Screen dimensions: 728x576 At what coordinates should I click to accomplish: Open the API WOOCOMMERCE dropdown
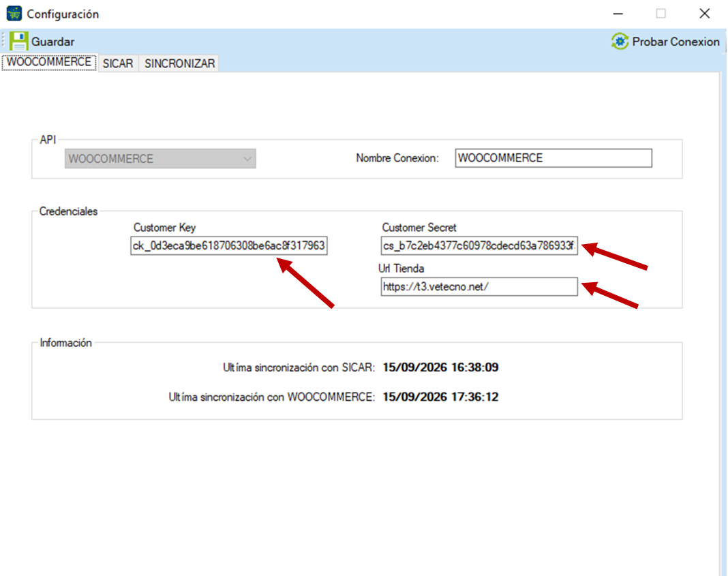pos(160,158)
